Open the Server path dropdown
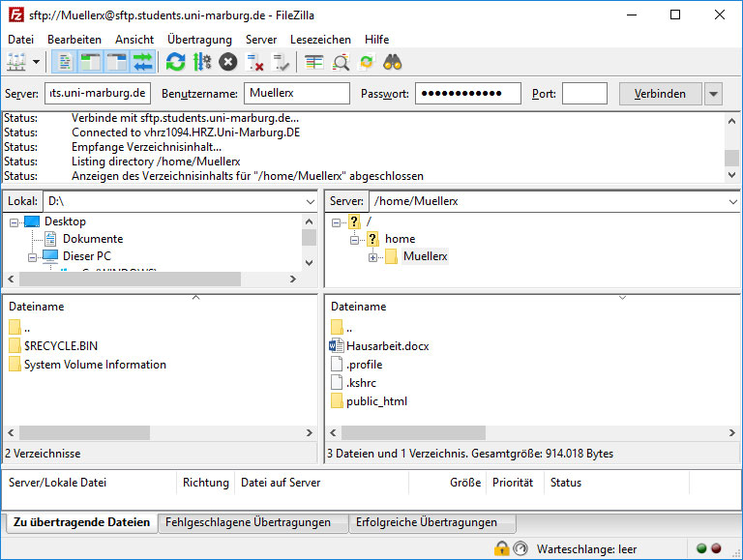The image size is (743, 560). 732,202
